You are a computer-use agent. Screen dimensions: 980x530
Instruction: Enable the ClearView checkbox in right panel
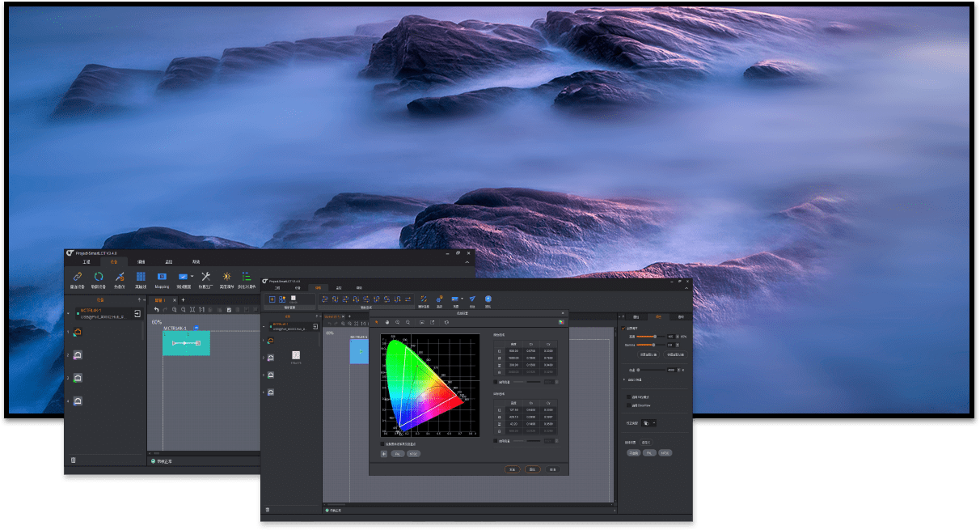pyautogui.click(x=629, y=405)
